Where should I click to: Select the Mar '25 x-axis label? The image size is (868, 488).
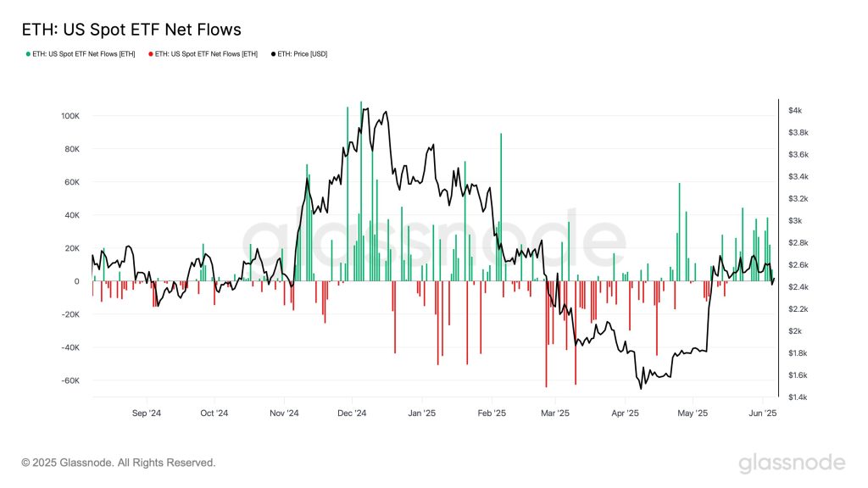[x=555, y=413]
